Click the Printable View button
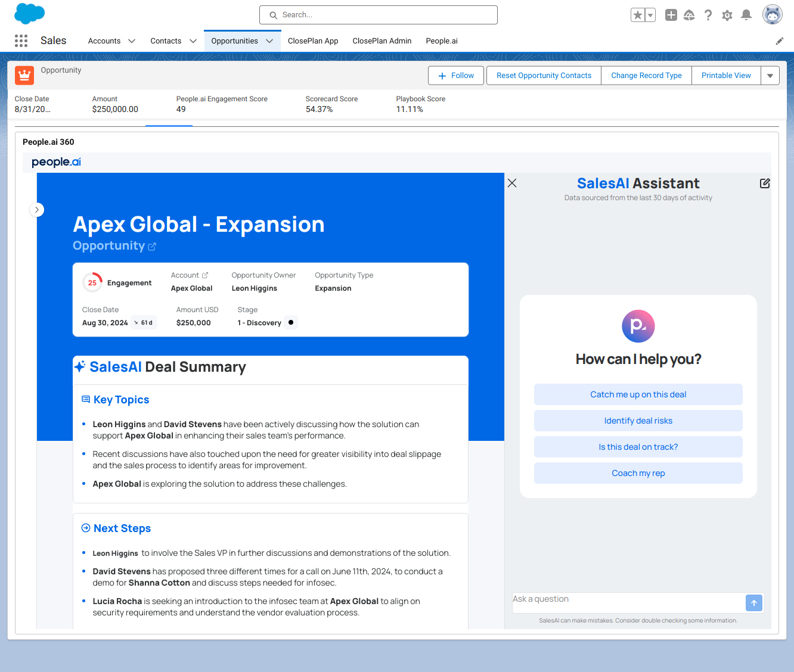This screenshot has height=672, width=794. 726,76
